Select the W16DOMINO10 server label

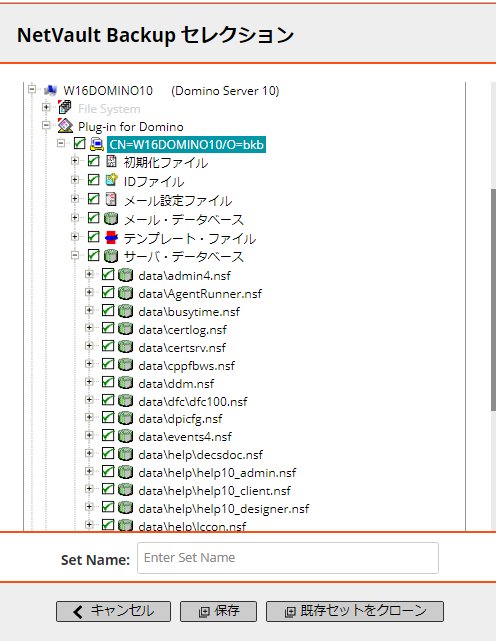click(108, 90)
